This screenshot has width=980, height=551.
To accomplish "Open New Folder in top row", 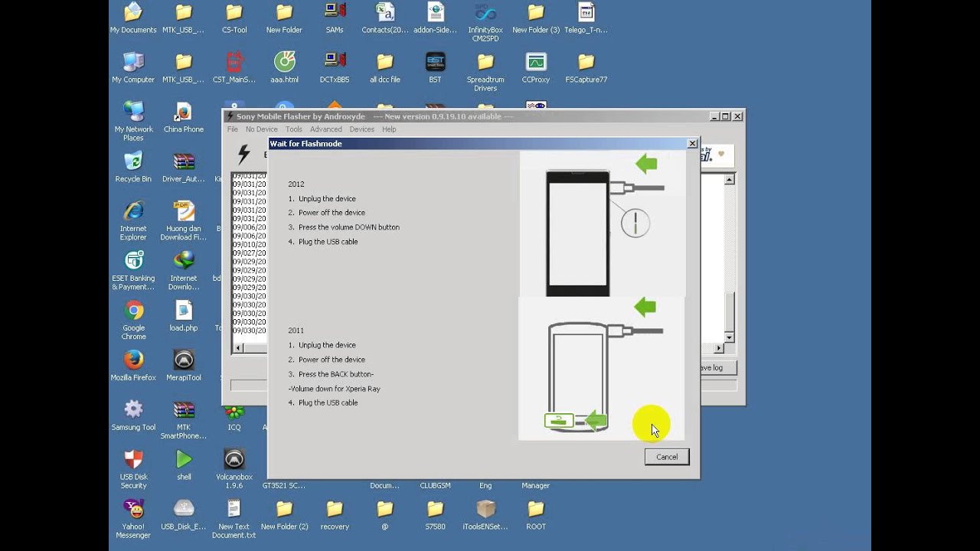I will pos(284,18).
